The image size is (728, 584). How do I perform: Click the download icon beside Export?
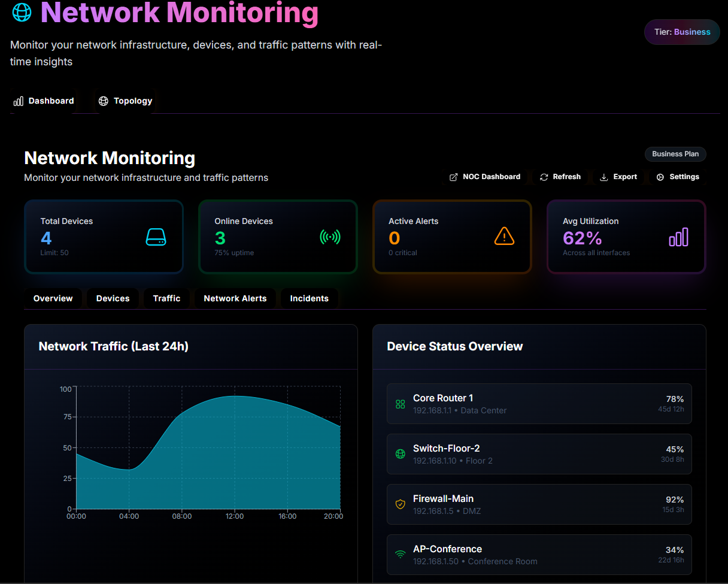(x=604, y=177)
